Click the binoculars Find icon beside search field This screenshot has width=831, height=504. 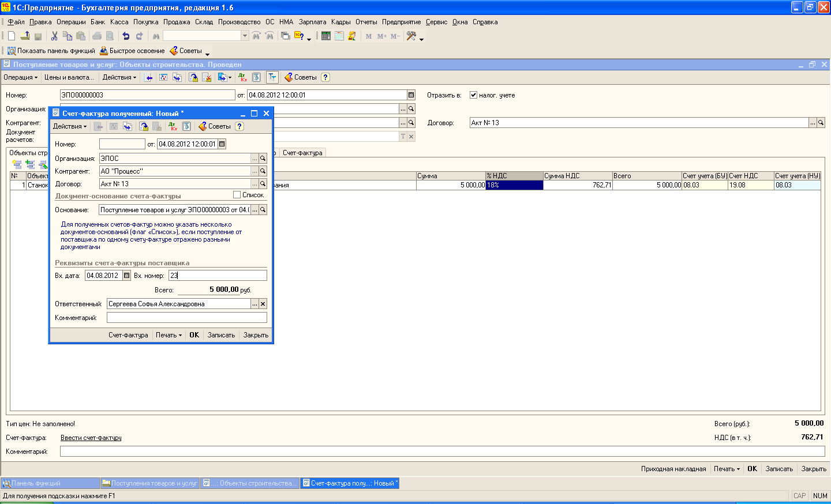[156, 36]
